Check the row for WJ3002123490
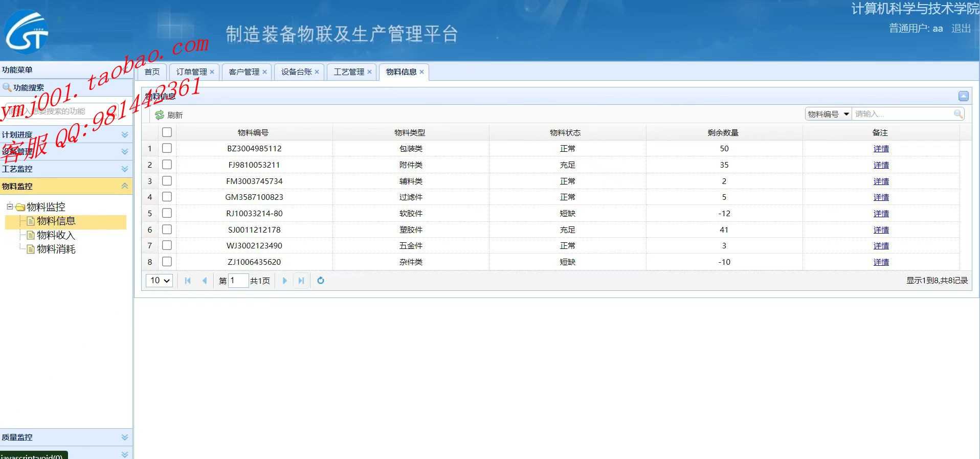This screenshot has height=459, width=980. pos(167,245)
